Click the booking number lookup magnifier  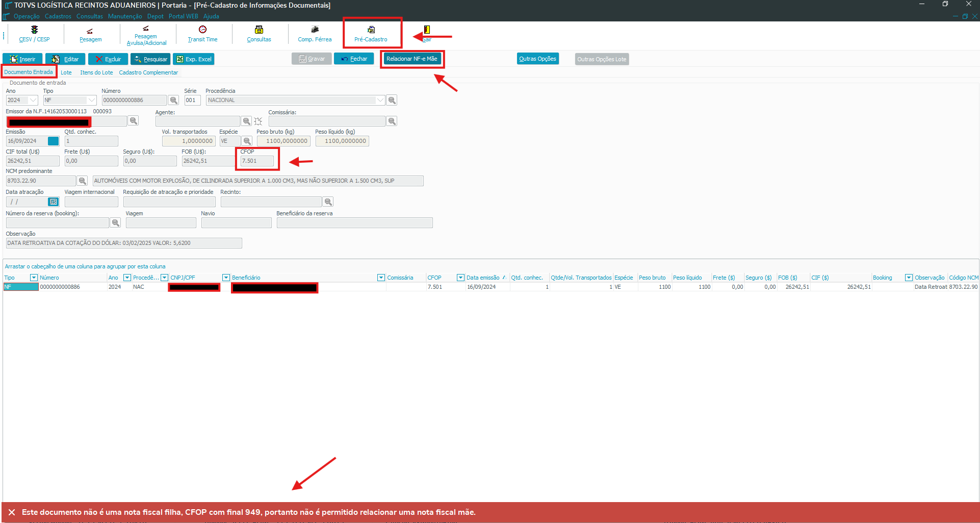click(115, 222)
